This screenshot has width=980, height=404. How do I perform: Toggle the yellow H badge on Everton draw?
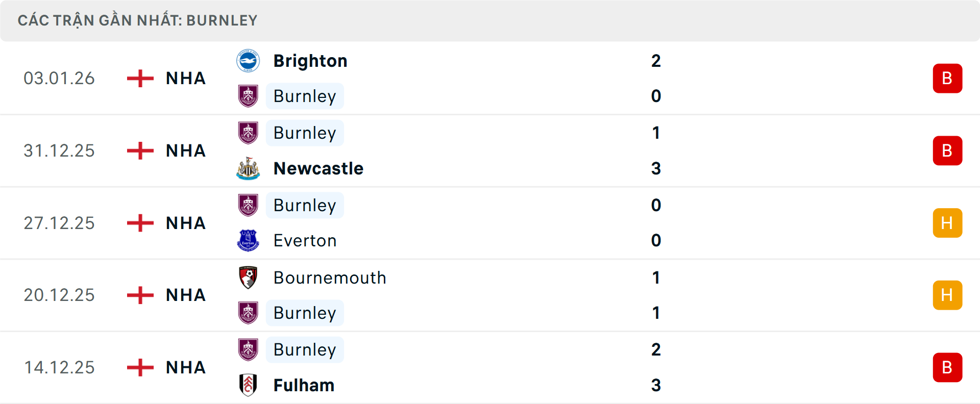pos(947,223)
